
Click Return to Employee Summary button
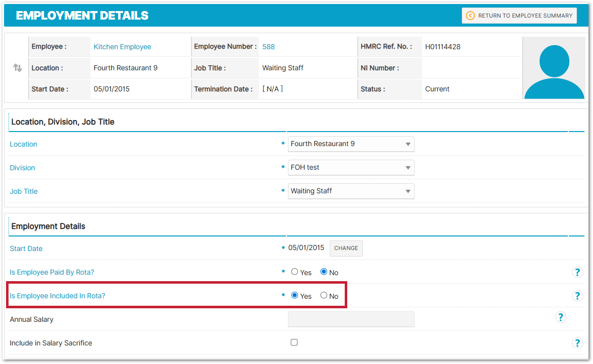519,16
